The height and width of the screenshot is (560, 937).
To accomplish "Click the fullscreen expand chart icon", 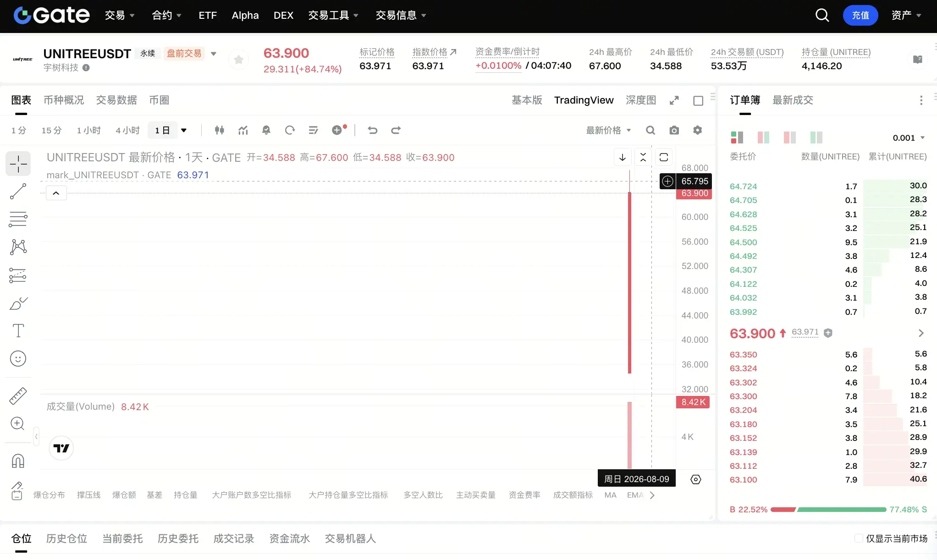I will [674, 100].
